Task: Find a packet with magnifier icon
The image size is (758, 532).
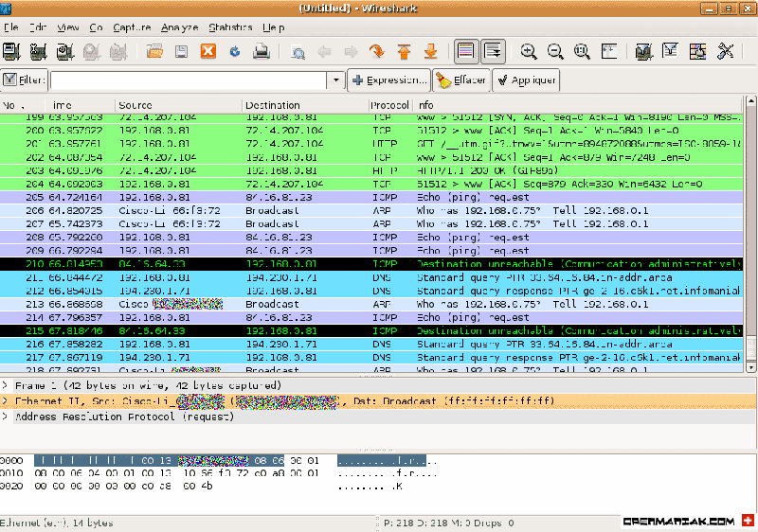Action: point(298,51)
